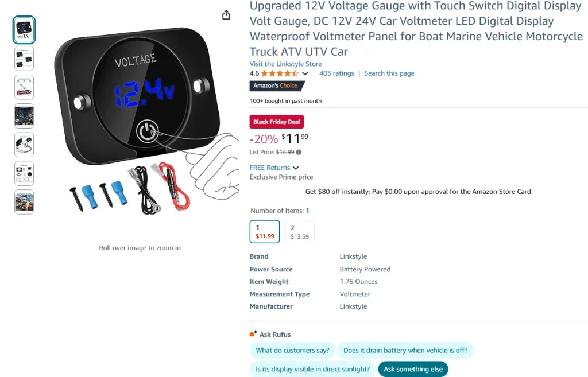Image resolution: width=588 pixels, height=377 pixels.
Task: Select the vehicle collage thumbnail
Action: (24, 202)
